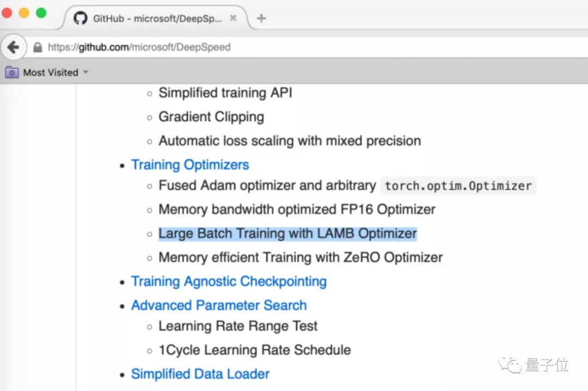Click the torch.optim.Optimizer code snippet
This screenshot has width=588, height=391.
pyautogui.click(x=458, y=186)
